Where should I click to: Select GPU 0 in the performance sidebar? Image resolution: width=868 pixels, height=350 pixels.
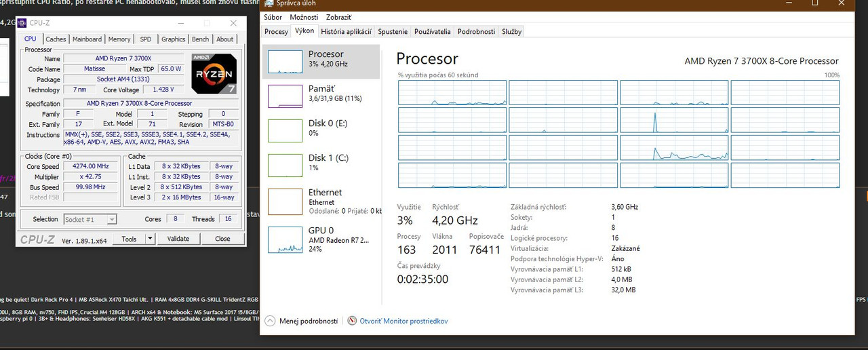(321, 239)
